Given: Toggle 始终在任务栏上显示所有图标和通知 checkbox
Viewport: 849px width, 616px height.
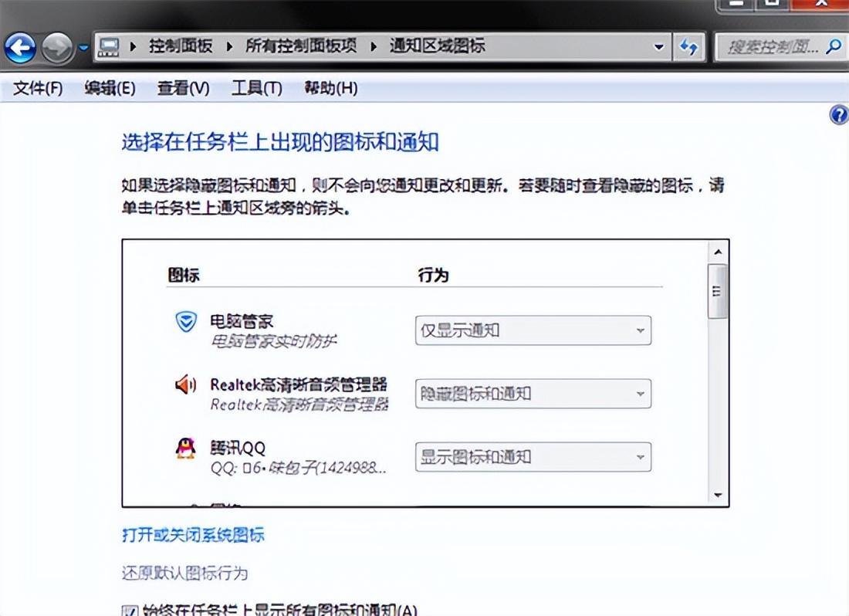Looking at the screenshot, I should pyautogui.click(x=130, y=611).
